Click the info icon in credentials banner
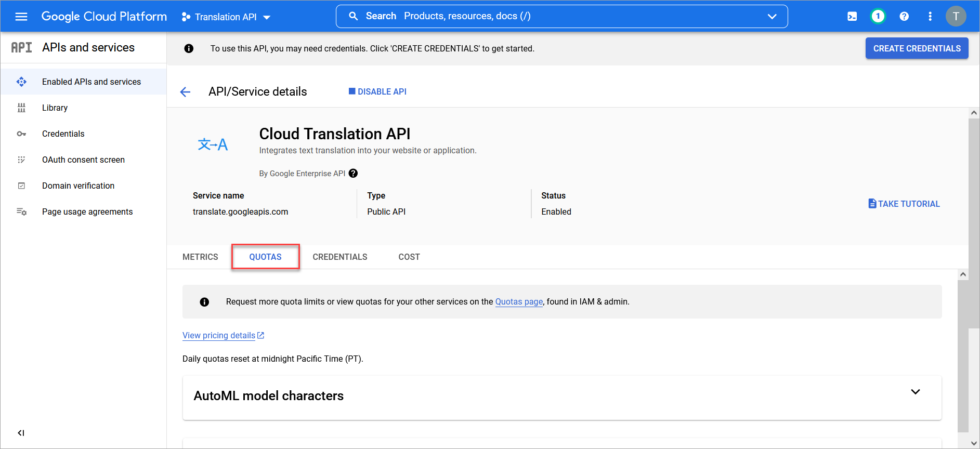980x449 pixels. [x=189, y=48]
